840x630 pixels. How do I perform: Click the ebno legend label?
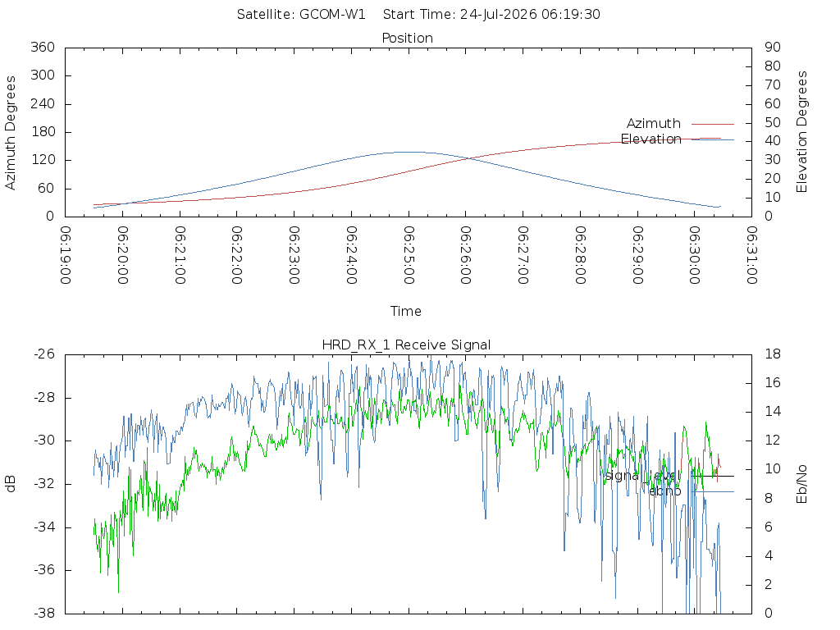664,491
